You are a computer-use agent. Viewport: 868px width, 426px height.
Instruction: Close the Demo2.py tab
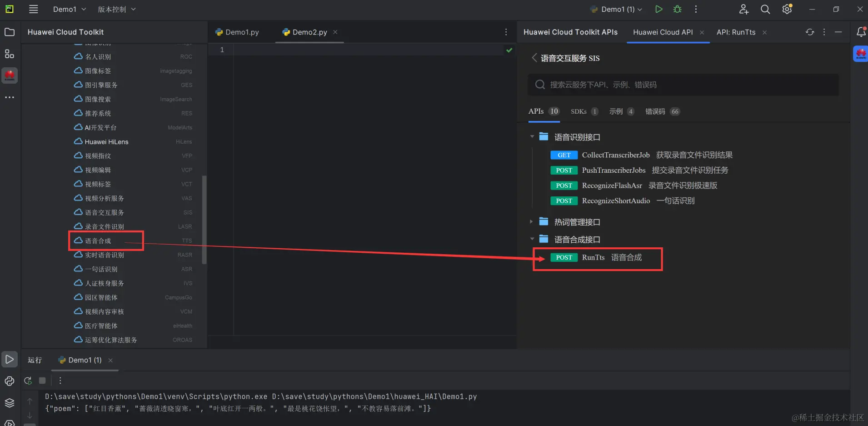tap(335, 32)
